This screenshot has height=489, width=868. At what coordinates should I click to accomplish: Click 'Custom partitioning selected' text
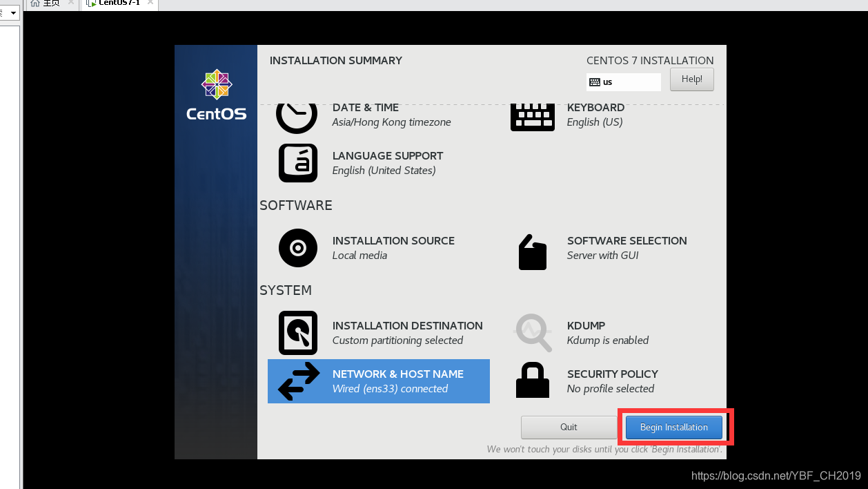click(x=397, y=341)
